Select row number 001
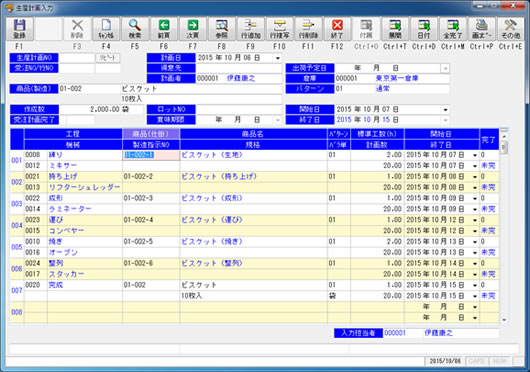The height and width of the screenshot is (372, 530). 17,160
